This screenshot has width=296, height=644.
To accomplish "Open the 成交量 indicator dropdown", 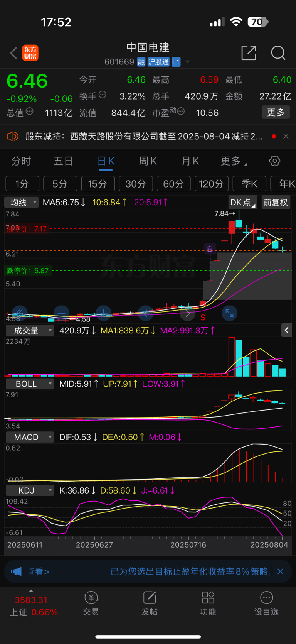I will 29,331.
